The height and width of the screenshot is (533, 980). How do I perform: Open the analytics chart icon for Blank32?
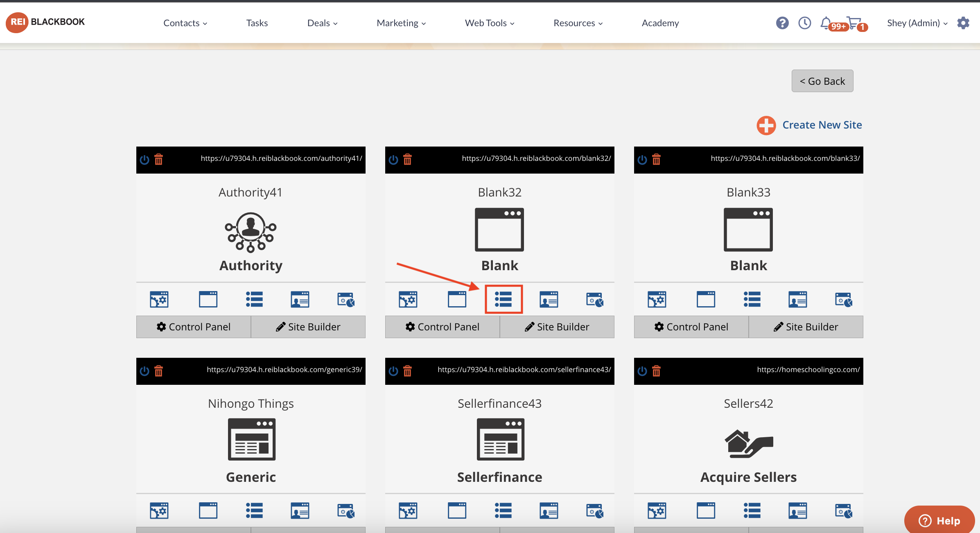(595, 299)
